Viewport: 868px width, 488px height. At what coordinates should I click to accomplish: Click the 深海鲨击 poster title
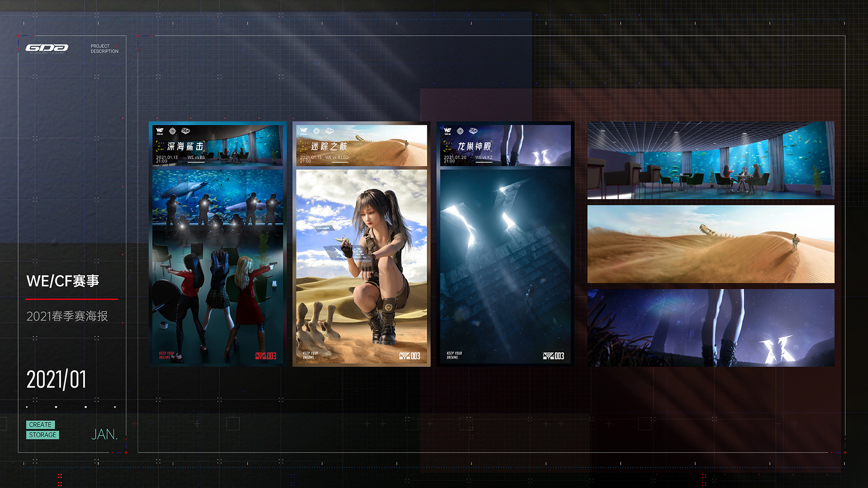click(185, 146)
